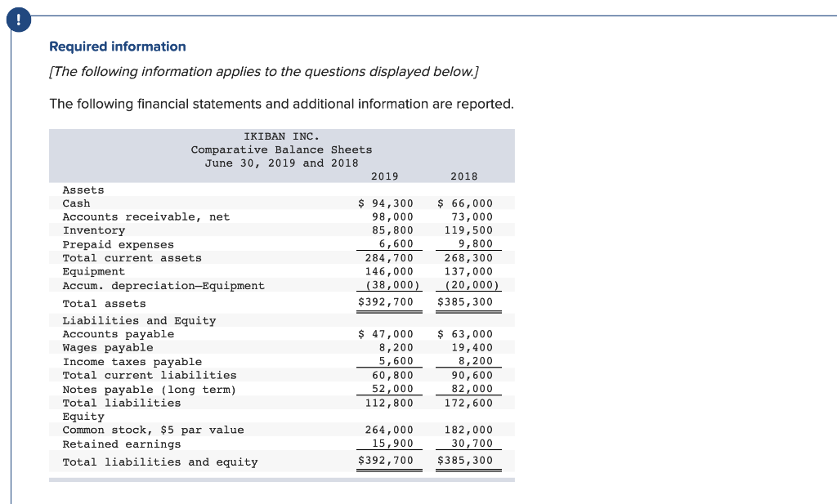Click the 'Total liabilities' row label
Screen dimensions: 837x504
click(122, 404)
